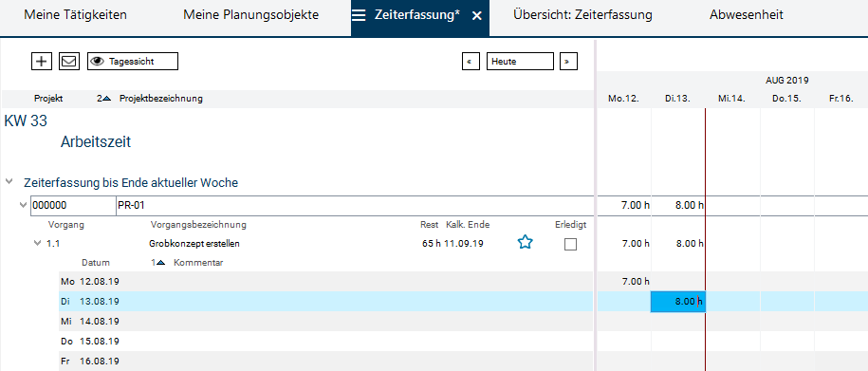This screenshot has height=371, width=868.
Task: Click Grobkonzept erstellen task name
Action: pos(194,244)
